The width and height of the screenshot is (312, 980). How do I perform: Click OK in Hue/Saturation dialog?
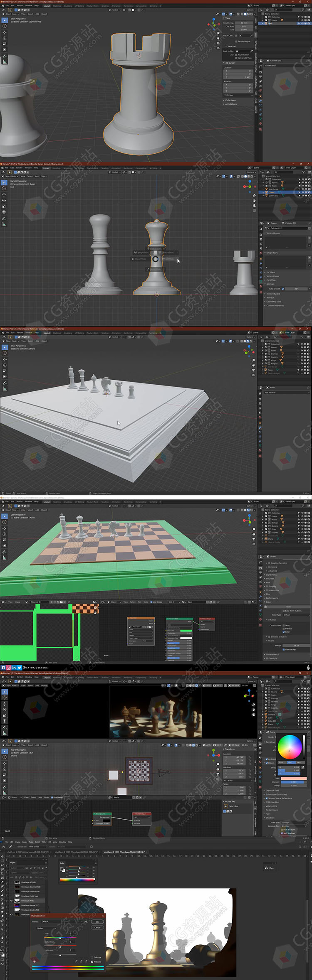tap(97, 922)
